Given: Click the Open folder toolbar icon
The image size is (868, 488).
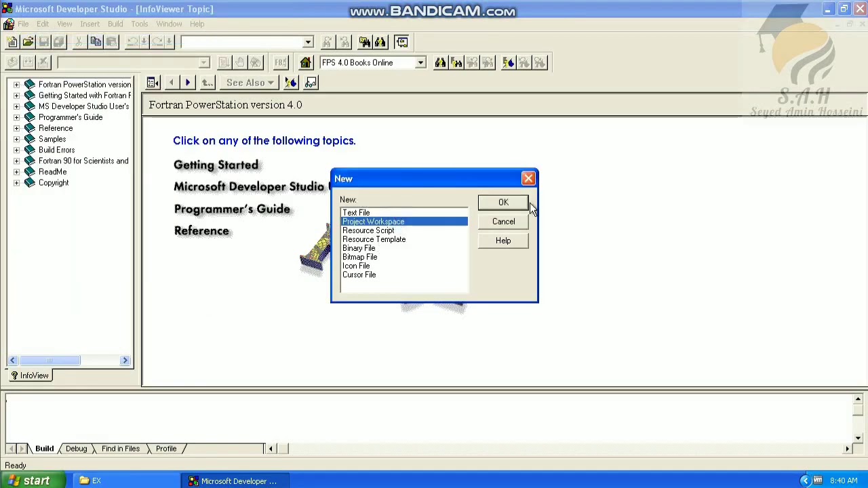Looking at the screenshot, I should click(28, 42).
